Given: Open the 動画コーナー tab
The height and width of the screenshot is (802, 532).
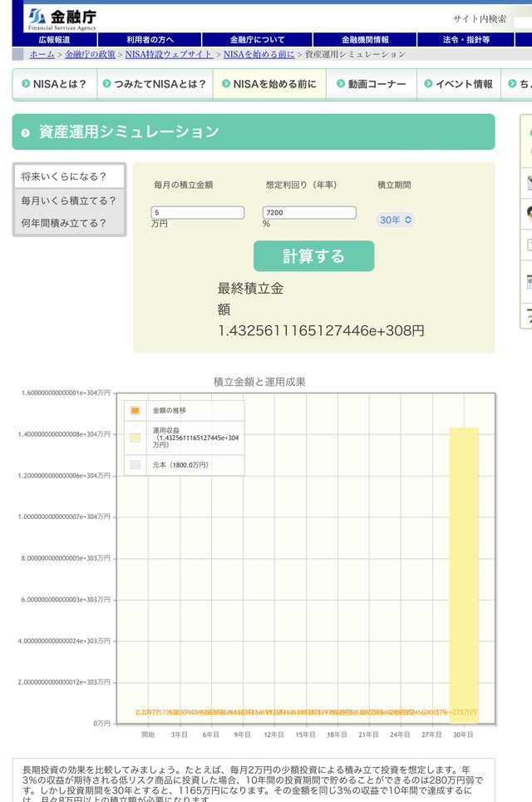Looking at the screenshot, I should point(372,84).
